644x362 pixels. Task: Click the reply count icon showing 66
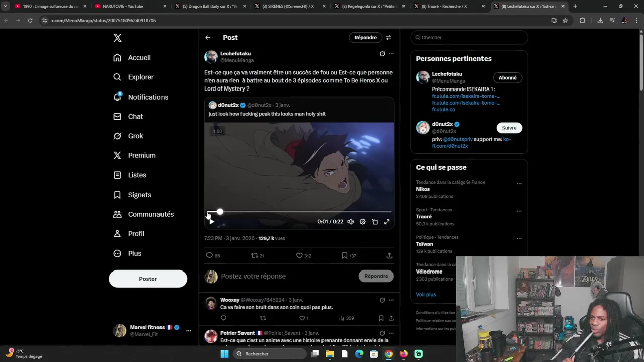(210, 256)
